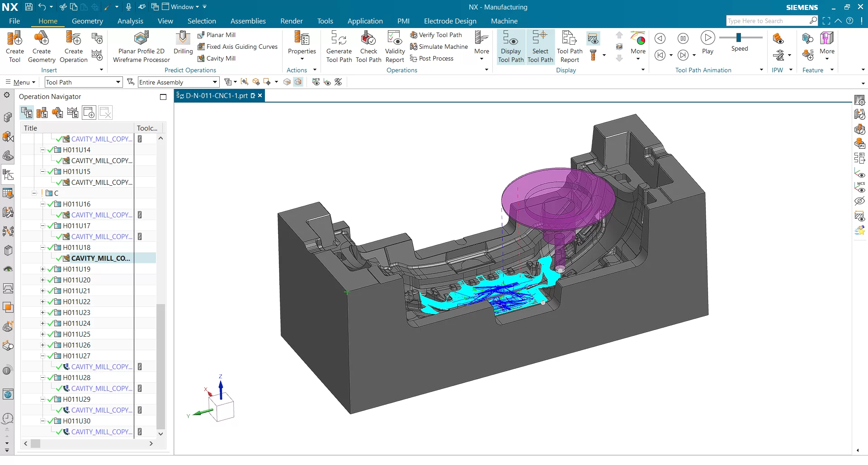Collapse the H011U27 program group

[x=43, y=356]
